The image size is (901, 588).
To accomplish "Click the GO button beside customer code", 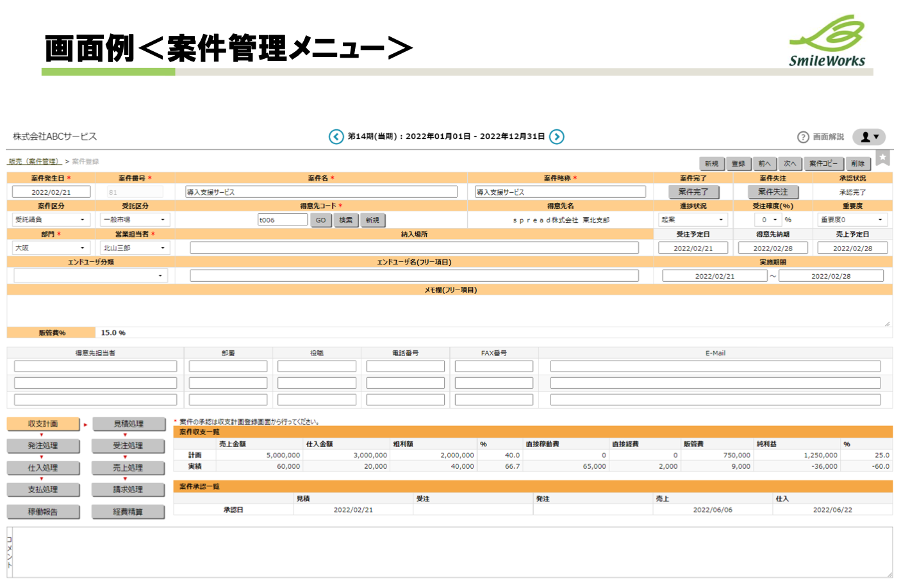I will pos(320,220).
